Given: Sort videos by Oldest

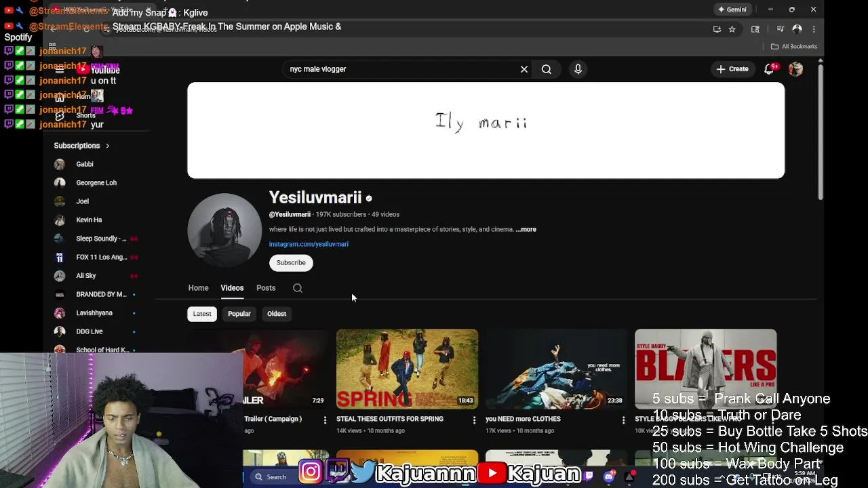Looking at the screenshot, I should 277,314.
